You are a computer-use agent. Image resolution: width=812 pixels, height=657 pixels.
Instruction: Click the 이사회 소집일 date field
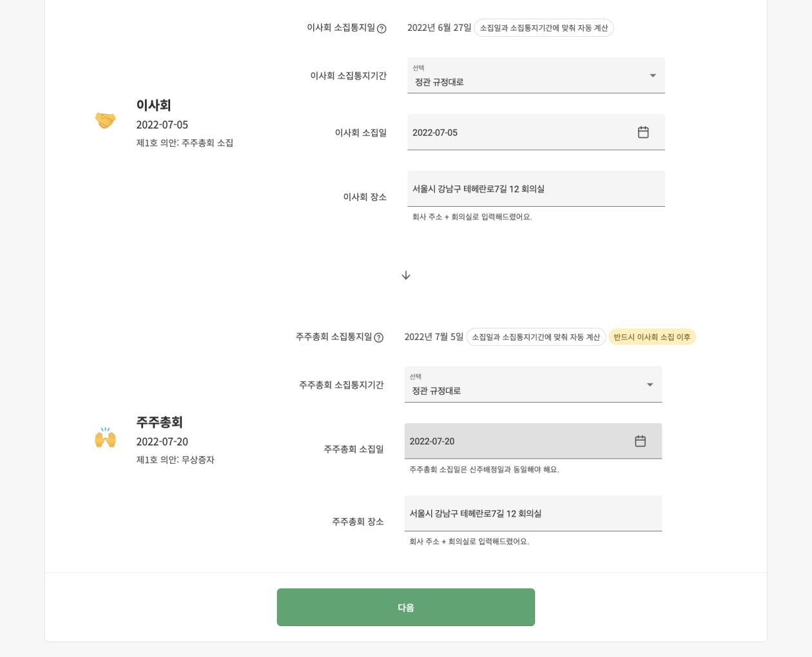click(x=516, y=133)
